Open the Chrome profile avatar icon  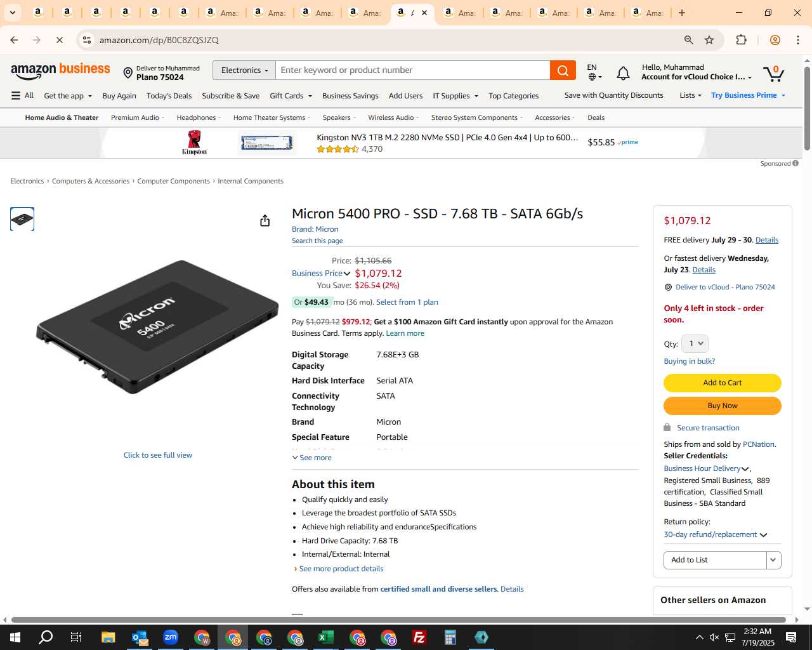pyautogui.click(x=775, y=40)
